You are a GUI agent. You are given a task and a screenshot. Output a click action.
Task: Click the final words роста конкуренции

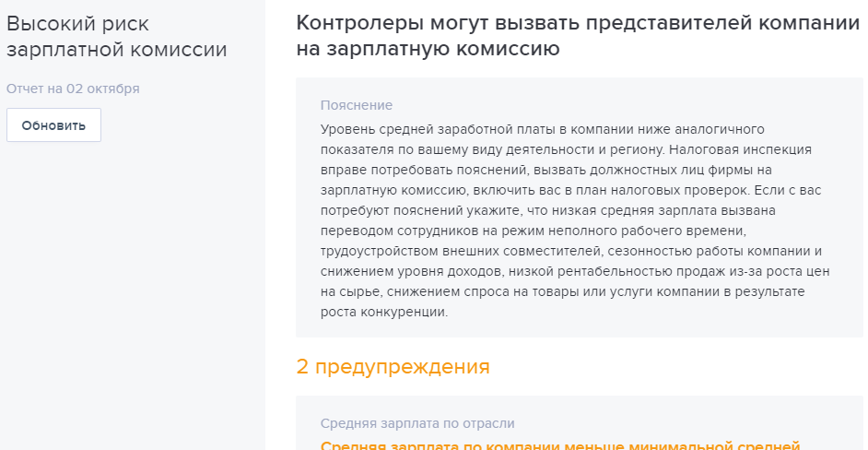pyautogui.click(x=383, y=312)
